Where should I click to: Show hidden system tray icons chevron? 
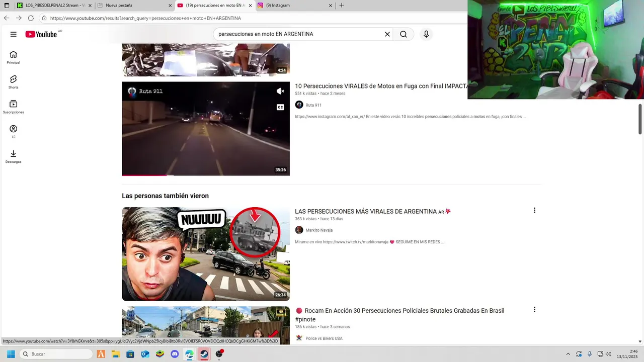tap(568, 354)
